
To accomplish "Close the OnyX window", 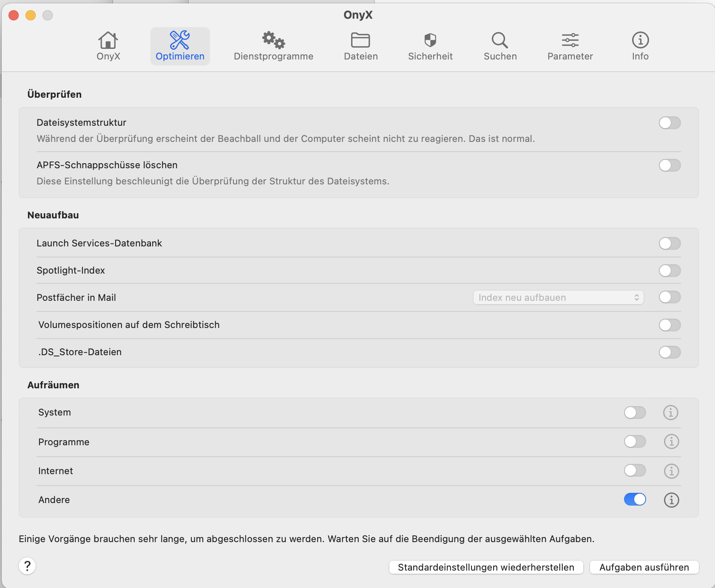I will 14,15.
